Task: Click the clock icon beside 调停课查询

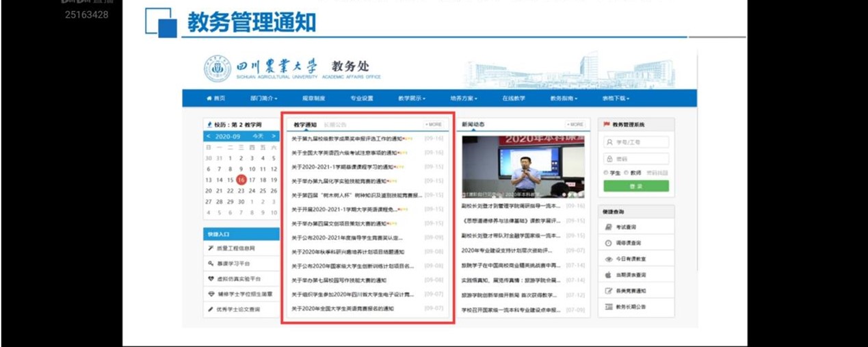Action: (608, 243)
